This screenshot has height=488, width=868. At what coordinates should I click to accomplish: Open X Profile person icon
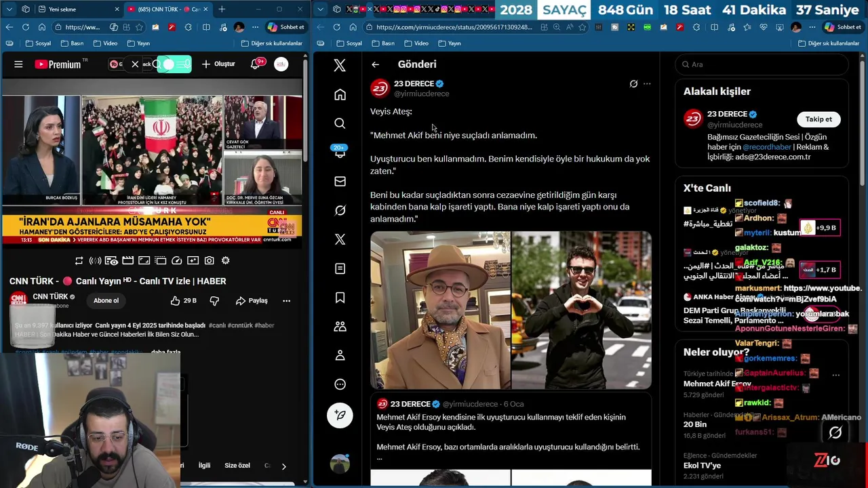[340, 355]
